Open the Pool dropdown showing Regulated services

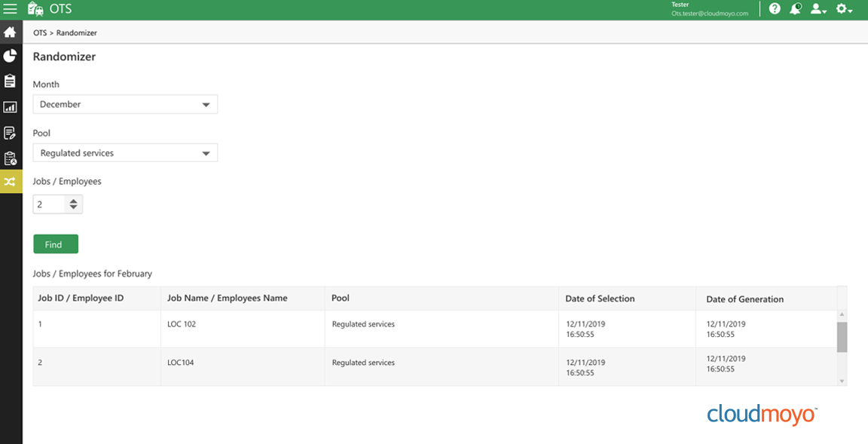125,153
